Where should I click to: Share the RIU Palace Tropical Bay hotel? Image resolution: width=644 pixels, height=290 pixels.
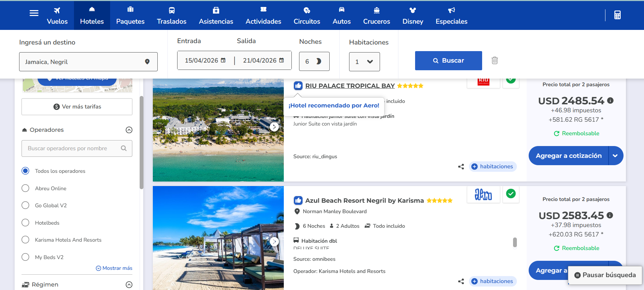click(x=461, y=167)
